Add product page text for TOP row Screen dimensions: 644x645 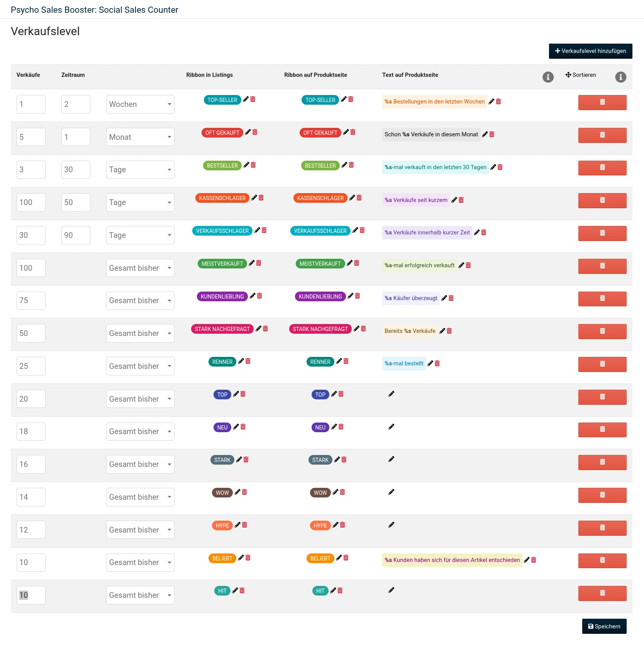pyautogui.click(x=391, y=394)
